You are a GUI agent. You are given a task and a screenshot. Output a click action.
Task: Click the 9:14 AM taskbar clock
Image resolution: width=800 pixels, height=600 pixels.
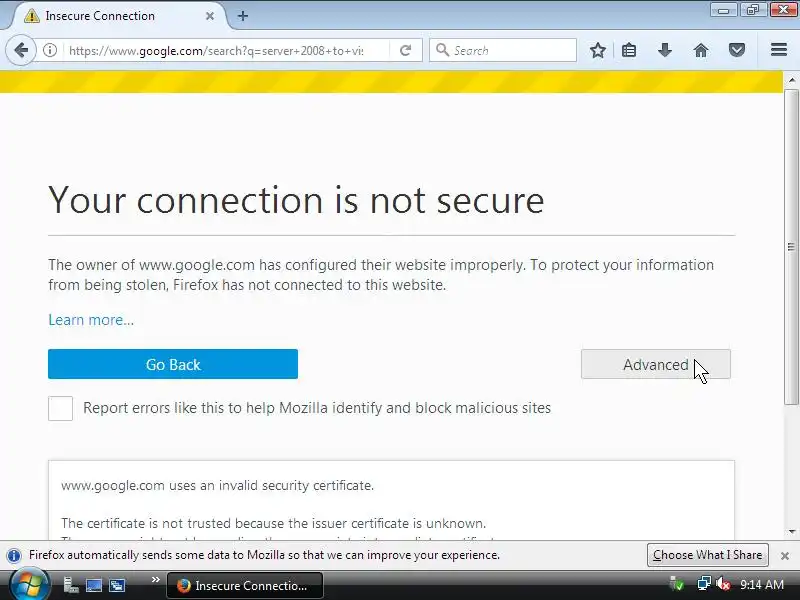click(762, 584)
